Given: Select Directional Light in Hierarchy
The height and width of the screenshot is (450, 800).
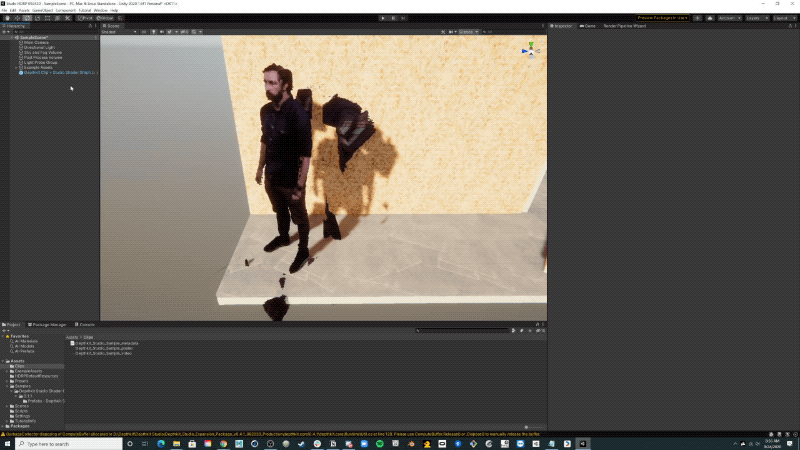Looking at the screenshot, I should pos(39,47).
